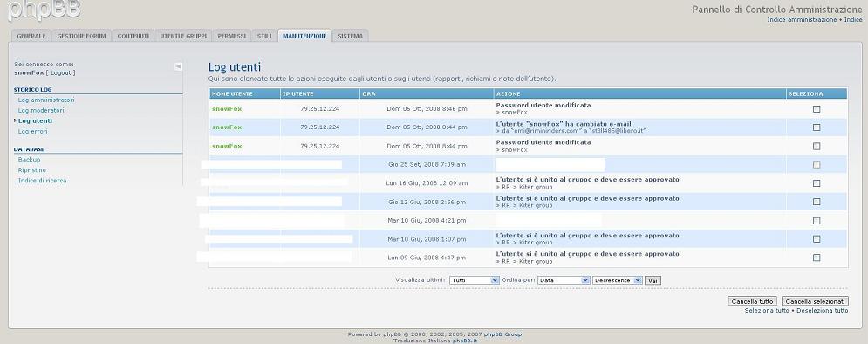Viewport: 868px width, 344px height.
Task: Switch to the Stili tab
Action: tap(264, 36)
